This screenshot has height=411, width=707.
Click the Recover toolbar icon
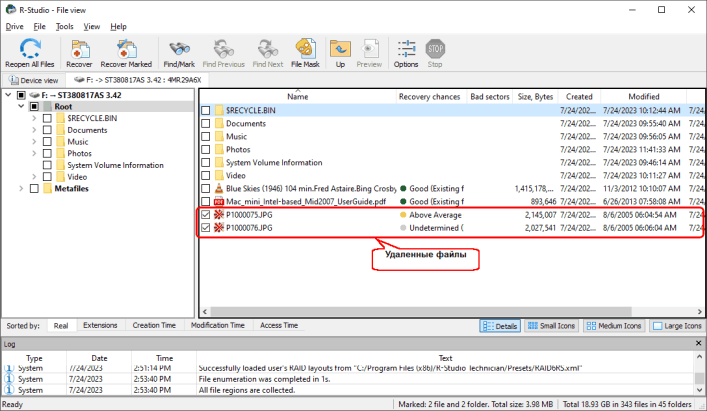tap(80, 49)
